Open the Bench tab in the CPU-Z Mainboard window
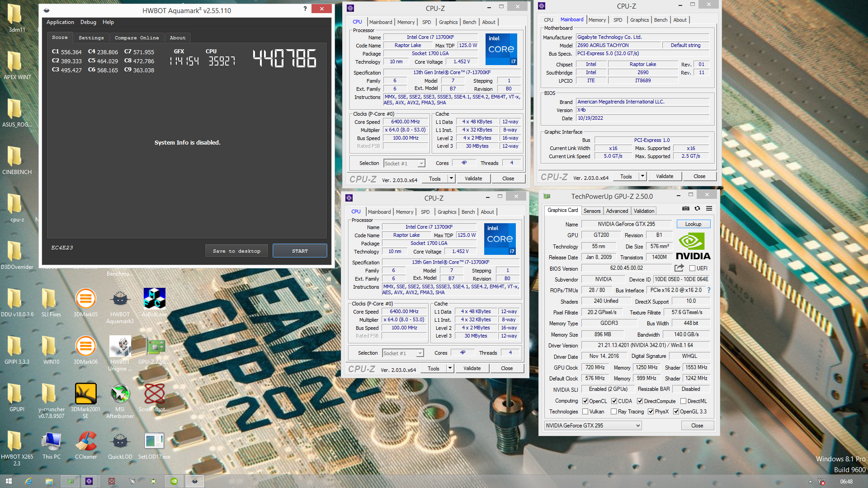 click(x=660, y=20)
